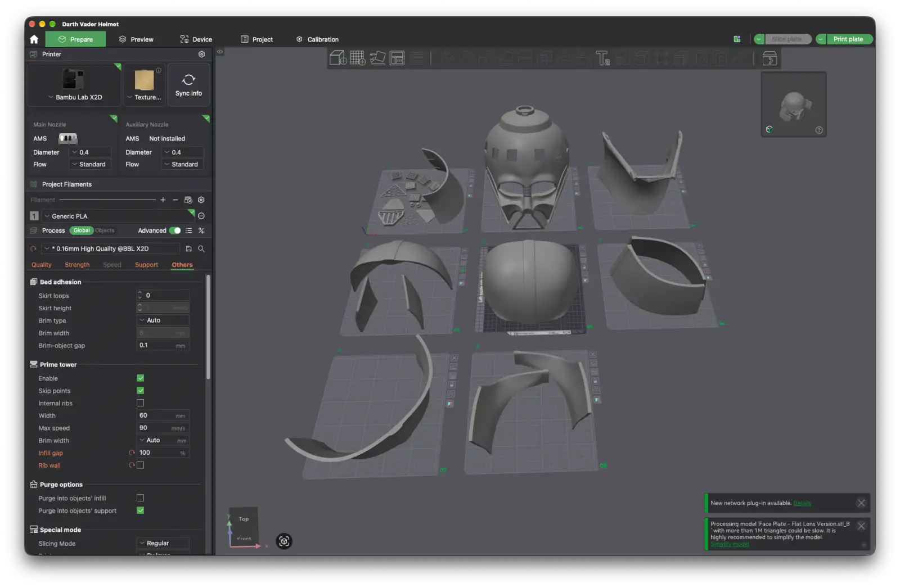Click the compare presets icon near Advanced
Viewport: 900px width, 588px height.
click(201, 230)
